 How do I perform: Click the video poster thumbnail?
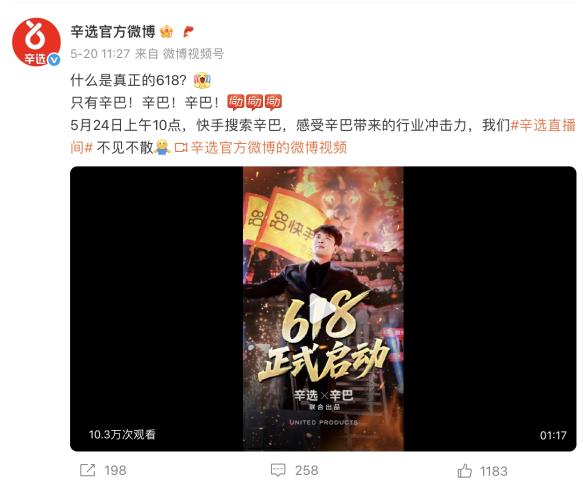click(x=323, y=309)
